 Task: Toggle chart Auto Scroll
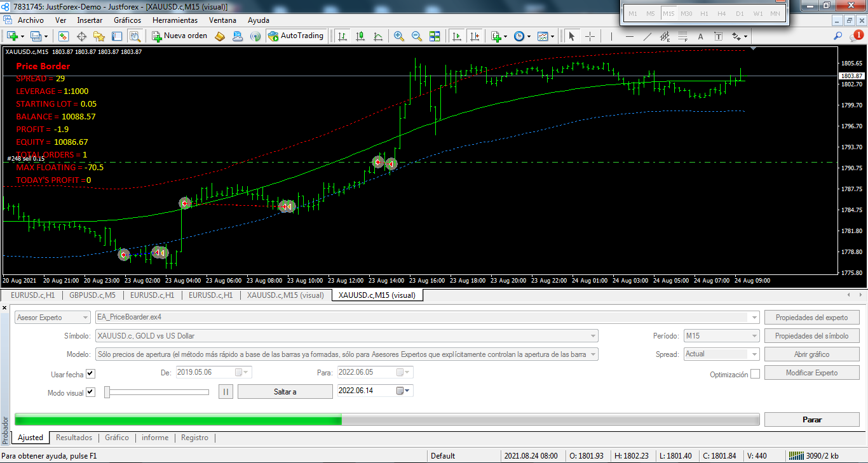(x=456, y=36)
